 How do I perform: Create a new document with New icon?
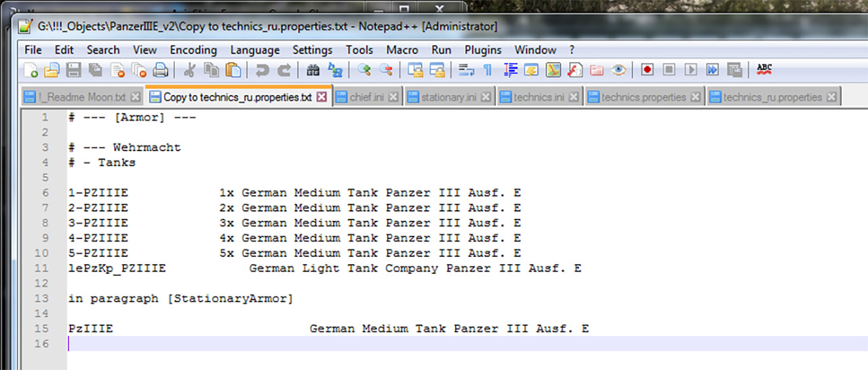[31, 70]
